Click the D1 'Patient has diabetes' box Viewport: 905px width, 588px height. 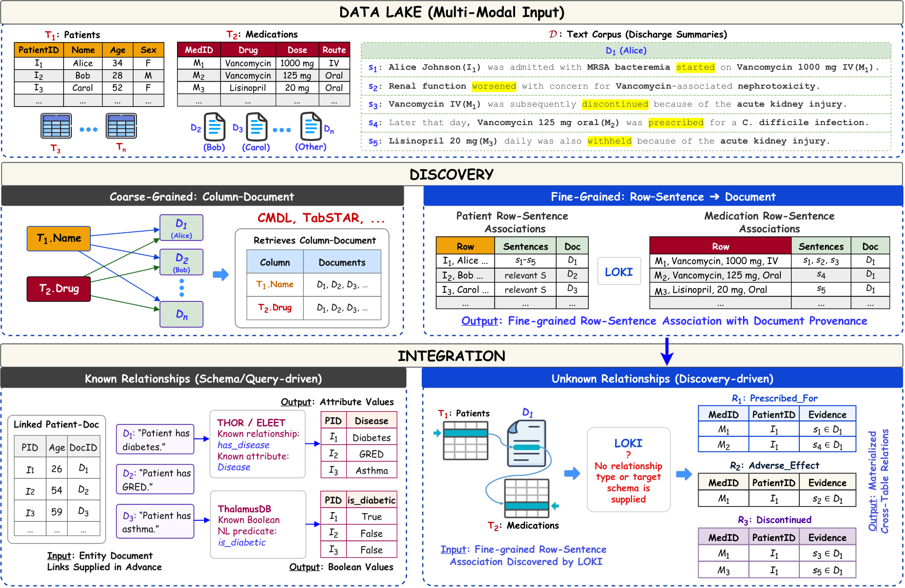pyautogui.click(x=155, y=439)
